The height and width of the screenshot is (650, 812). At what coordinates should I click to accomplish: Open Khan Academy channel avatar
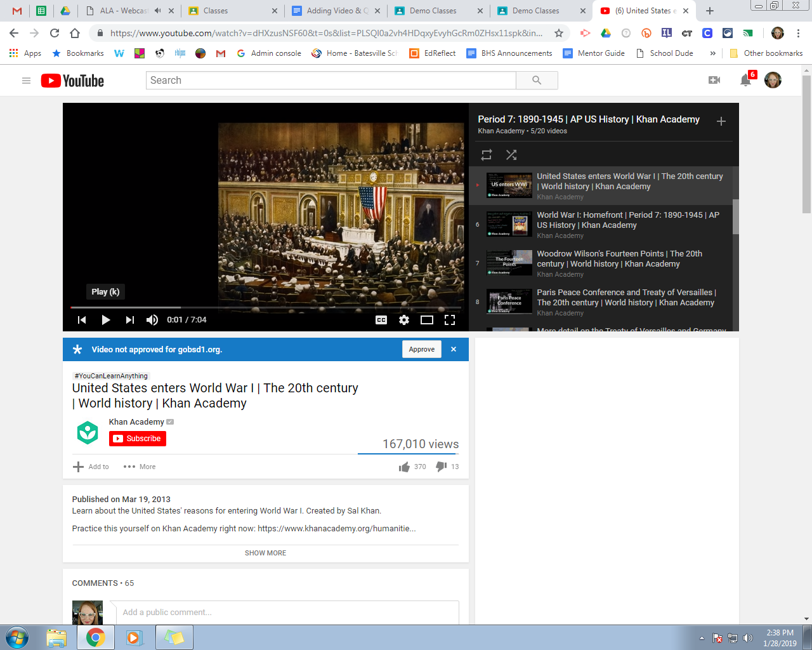pos(88,433)
